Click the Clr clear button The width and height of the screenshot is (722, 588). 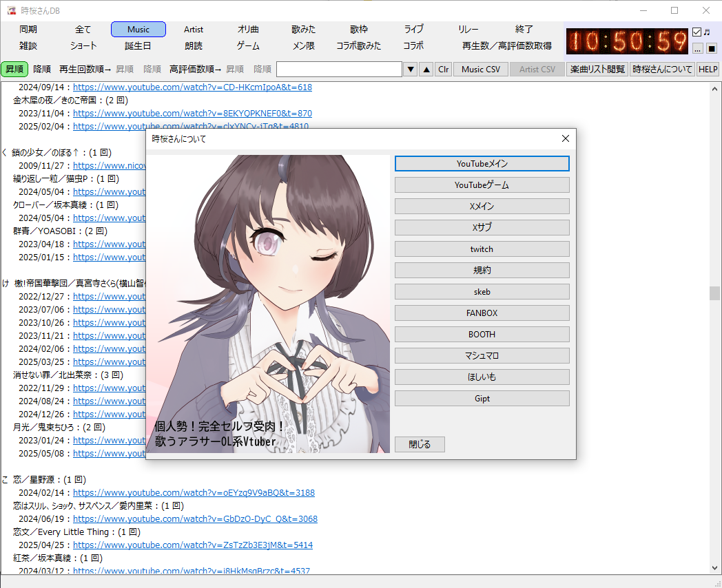[444, 70]
